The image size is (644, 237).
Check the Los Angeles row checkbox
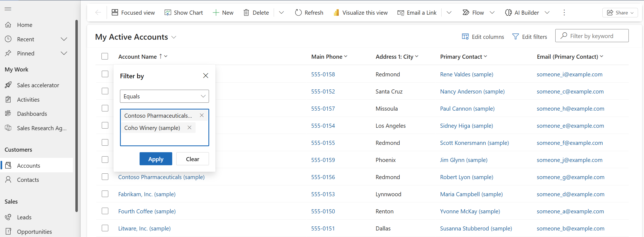click(x=105, y=125)
